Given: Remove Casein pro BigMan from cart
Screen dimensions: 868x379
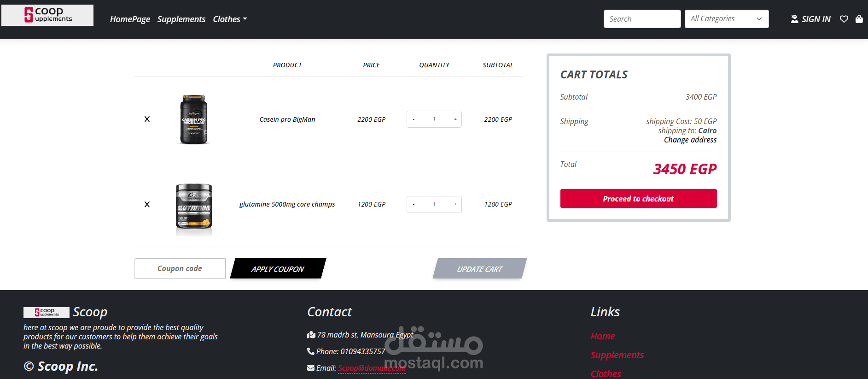Looking at the screenshot, I should [x=147, y=119].
